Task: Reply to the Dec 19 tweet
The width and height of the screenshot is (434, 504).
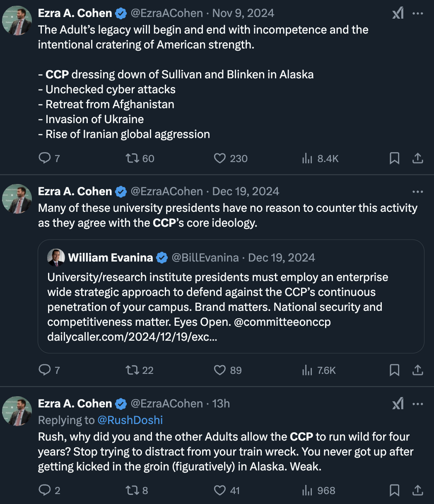Action: [44, 370]
